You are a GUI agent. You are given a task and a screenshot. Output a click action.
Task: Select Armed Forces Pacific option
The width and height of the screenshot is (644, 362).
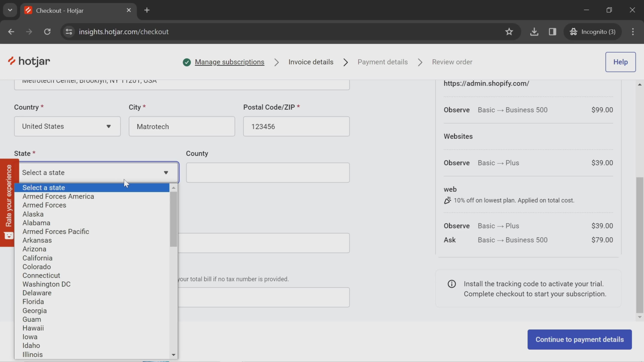point(92,232)
